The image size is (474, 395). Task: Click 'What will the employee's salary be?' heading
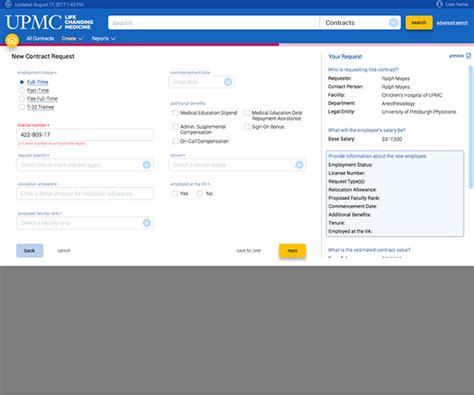click(x=367, y=130)
